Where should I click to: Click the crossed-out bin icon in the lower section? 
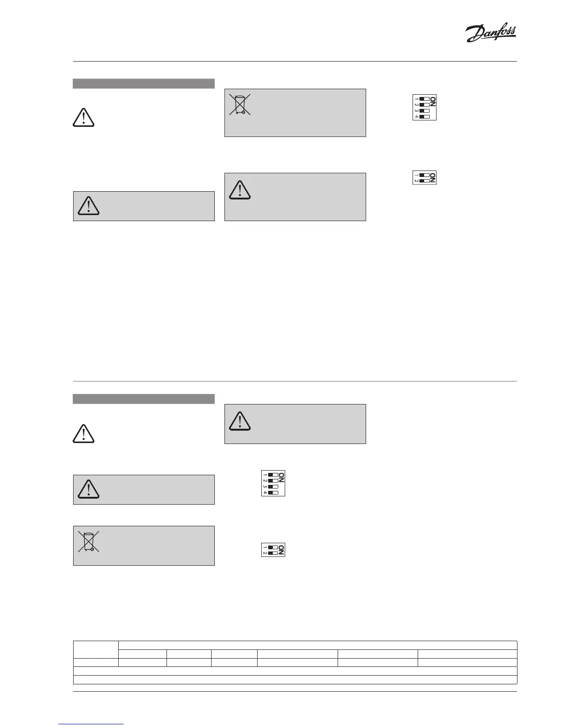tap(88, 541)
